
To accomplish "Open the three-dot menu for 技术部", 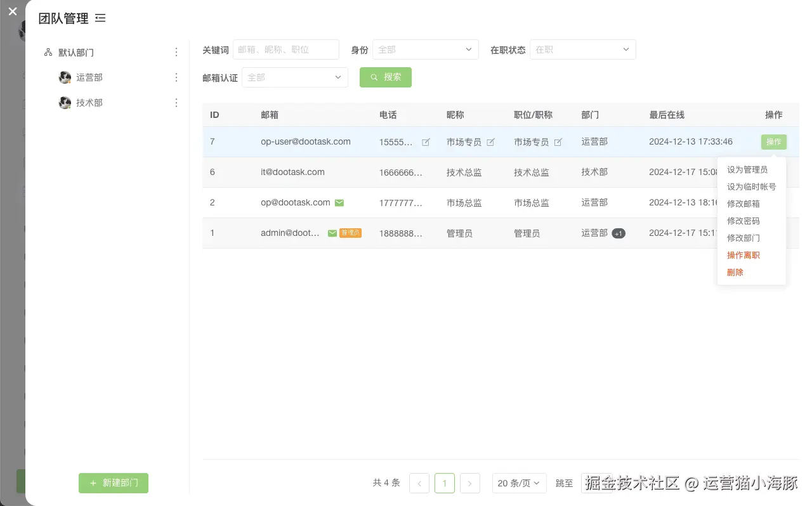I will [176, 103].
